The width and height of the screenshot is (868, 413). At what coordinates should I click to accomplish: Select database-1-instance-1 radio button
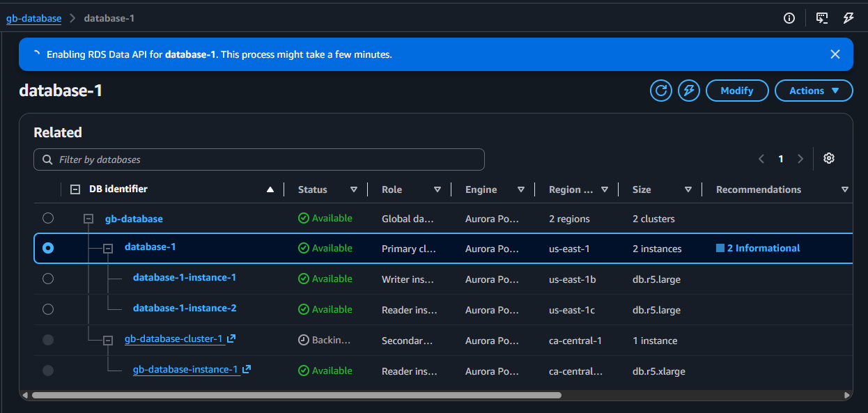pyautogui.click(x=48, y=279)
